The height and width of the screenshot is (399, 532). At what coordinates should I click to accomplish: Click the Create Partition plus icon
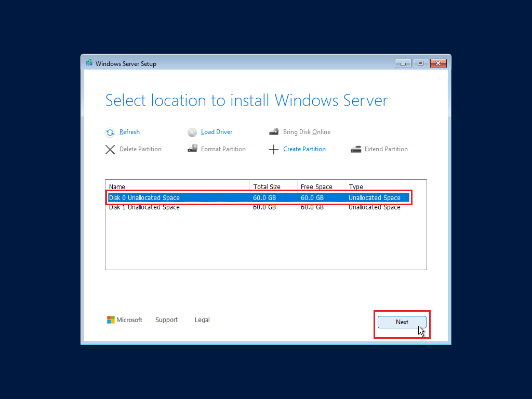click(x=274, y=150)
